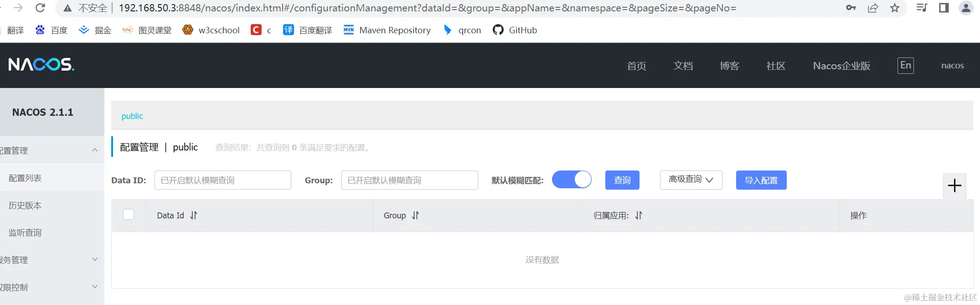Open the qrcon bookmark
Screen dimensions: 980x305
(x=462, y=30)
